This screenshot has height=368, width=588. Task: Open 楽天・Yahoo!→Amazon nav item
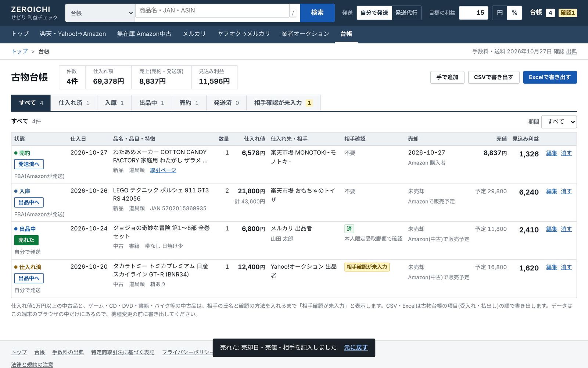73,34
